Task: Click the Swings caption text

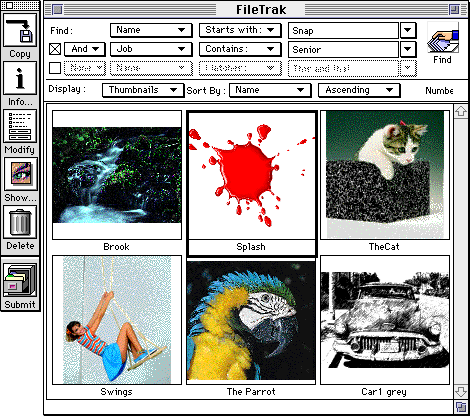Action: pos(116,392)
